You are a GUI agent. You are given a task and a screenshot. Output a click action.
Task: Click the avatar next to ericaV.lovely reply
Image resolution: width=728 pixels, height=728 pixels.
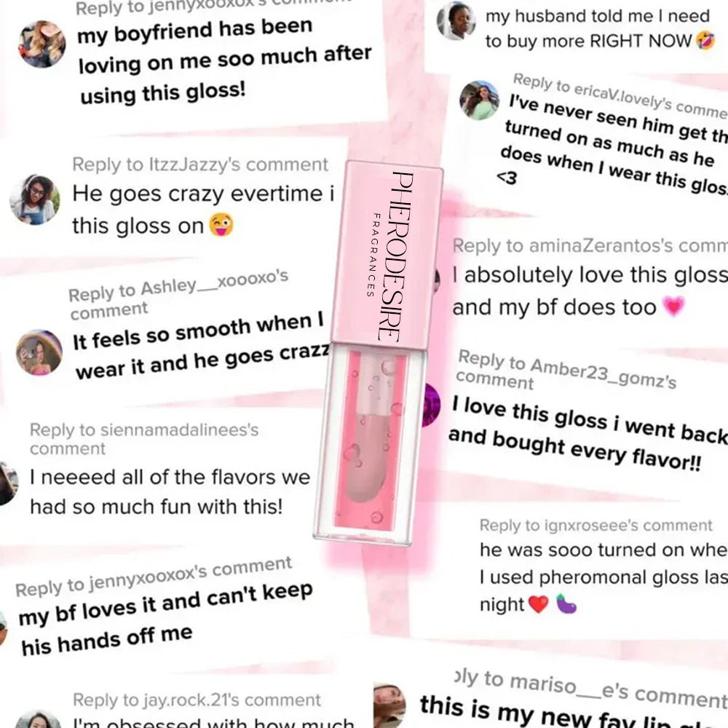coord(480,100)
